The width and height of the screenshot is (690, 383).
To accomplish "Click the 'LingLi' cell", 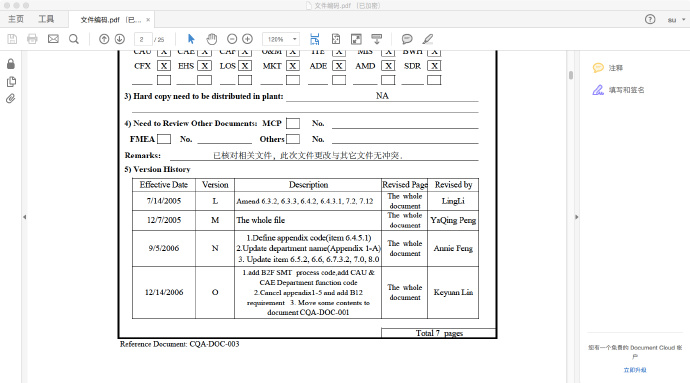I will (453, 201).
